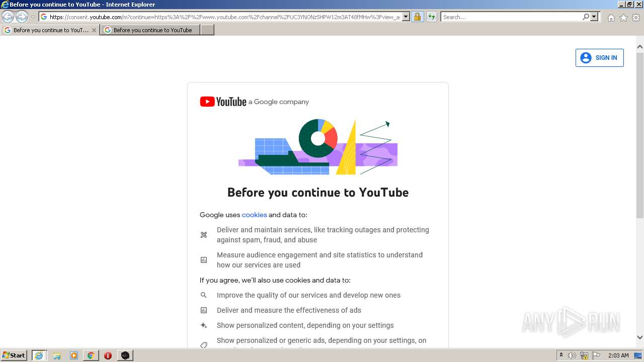
Task: Open the Favorites star icon
Action: coord(623,18)
